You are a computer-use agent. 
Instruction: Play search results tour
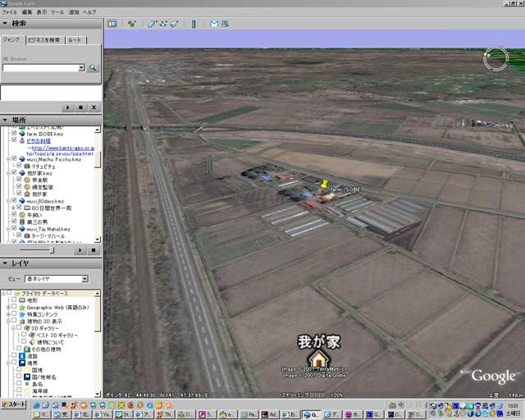click(x=67, y=107)
